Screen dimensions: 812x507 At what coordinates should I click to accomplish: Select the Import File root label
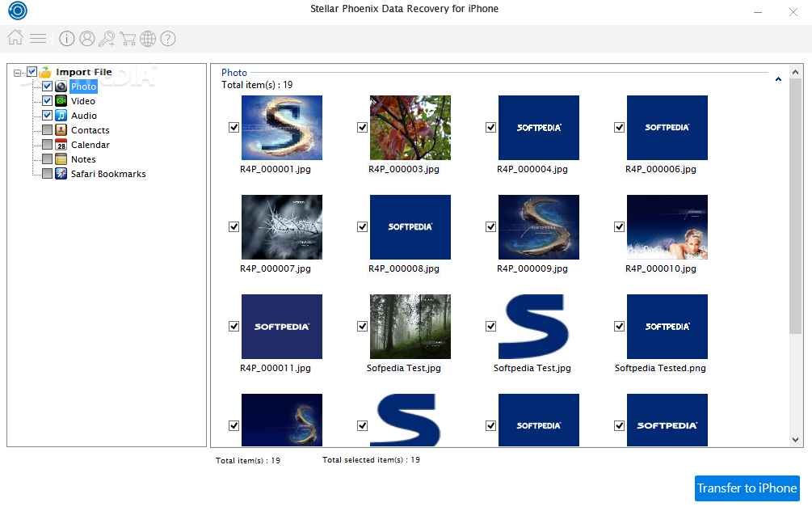(x=84, y=72)
